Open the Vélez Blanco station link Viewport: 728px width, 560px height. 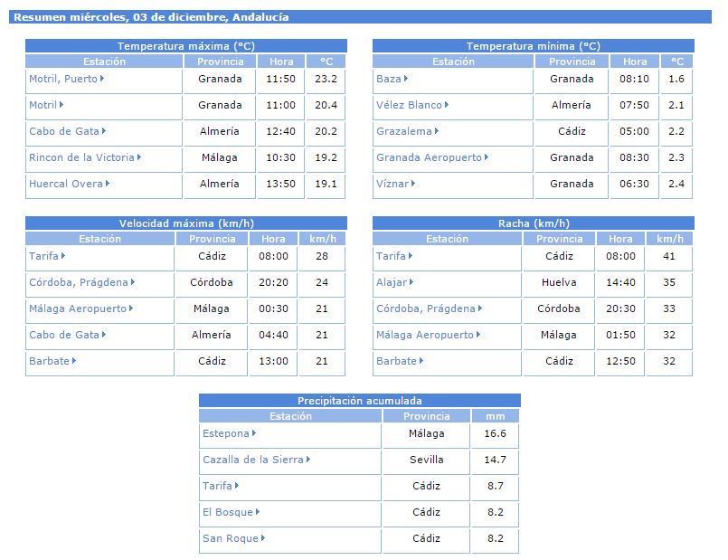tap(409, 105)
